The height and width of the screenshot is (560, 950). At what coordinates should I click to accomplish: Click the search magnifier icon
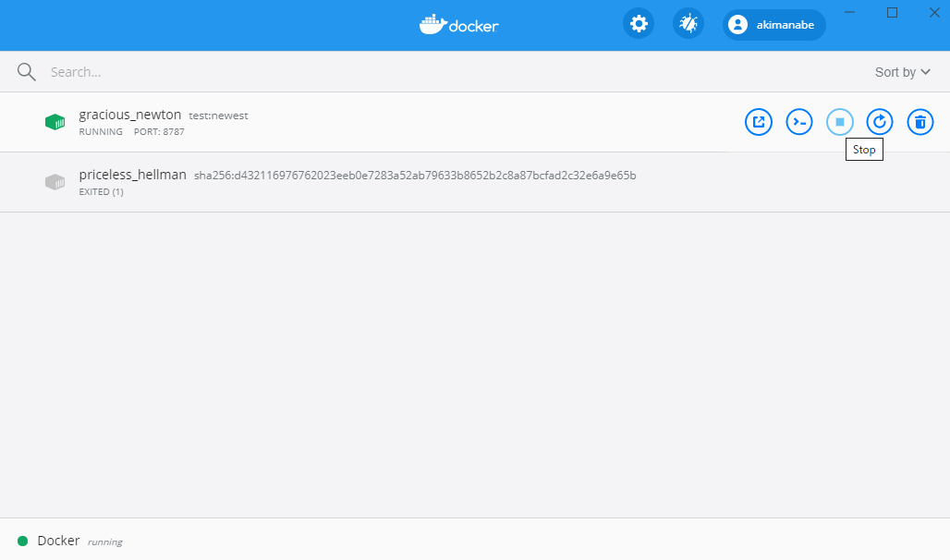26,71
